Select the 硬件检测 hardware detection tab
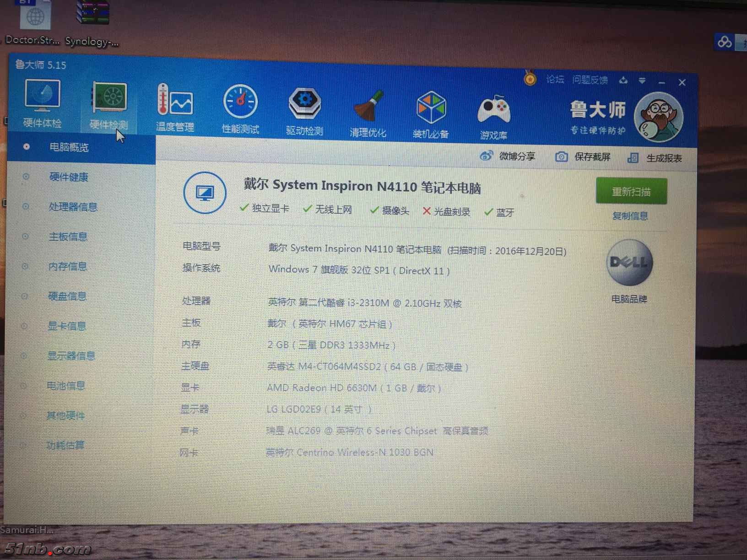The width and height of the screenshot is (747, 560). coord(108,106)
